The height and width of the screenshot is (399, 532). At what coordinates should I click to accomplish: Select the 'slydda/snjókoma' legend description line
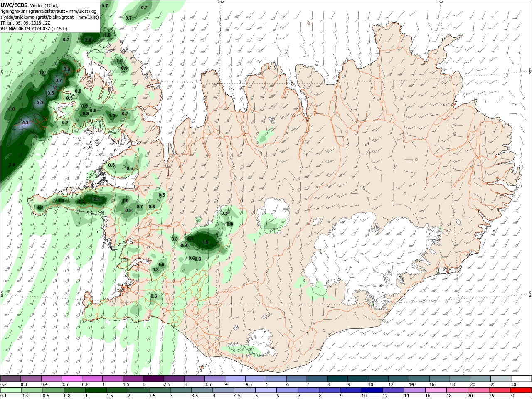[49, 17]
